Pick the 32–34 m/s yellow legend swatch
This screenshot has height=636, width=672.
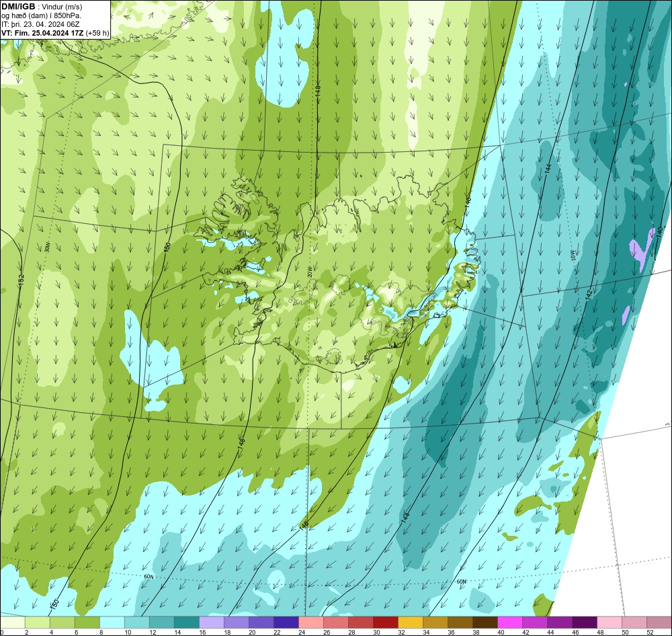(x=411, y=623)
